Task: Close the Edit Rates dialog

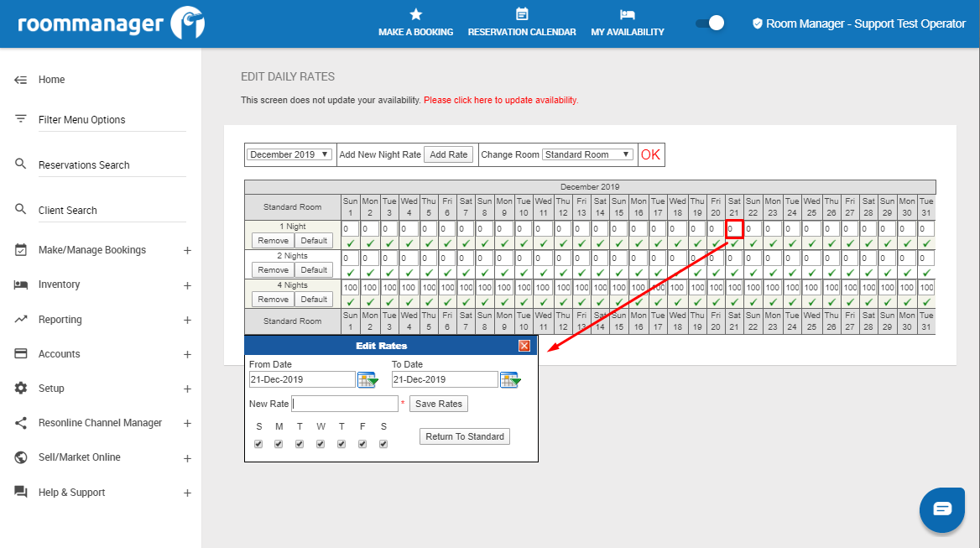Action: click(x=524, y=346)
